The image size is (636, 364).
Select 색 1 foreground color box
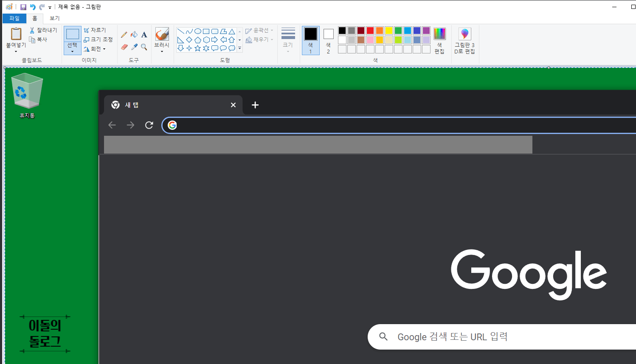coord(311,41)
